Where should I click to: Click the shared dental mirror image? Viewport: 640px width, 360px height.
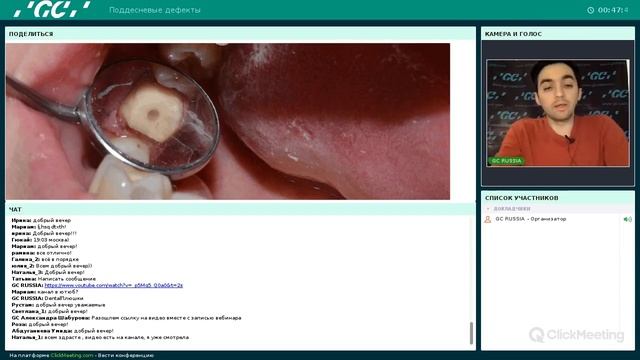tap(228, 122)
